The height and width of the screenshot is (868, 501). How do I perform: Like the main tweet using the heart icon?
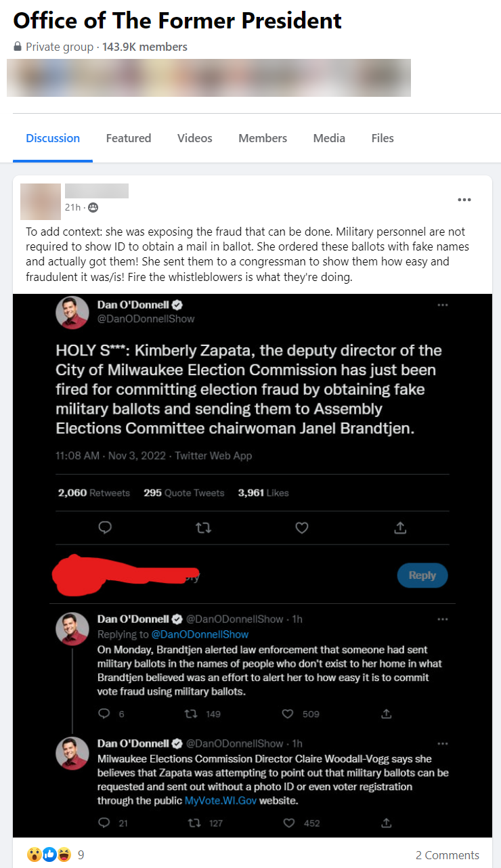click(x=302, y=527)
